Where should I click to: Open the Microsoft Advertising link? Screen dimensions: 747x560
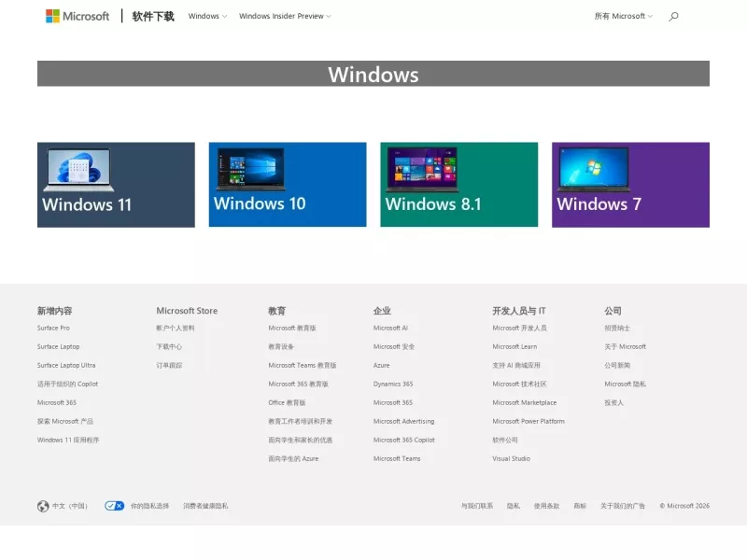403,422
